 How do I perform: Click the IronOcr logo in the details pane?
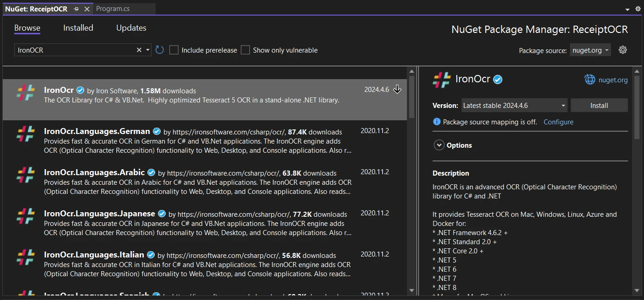pos(442,80)
